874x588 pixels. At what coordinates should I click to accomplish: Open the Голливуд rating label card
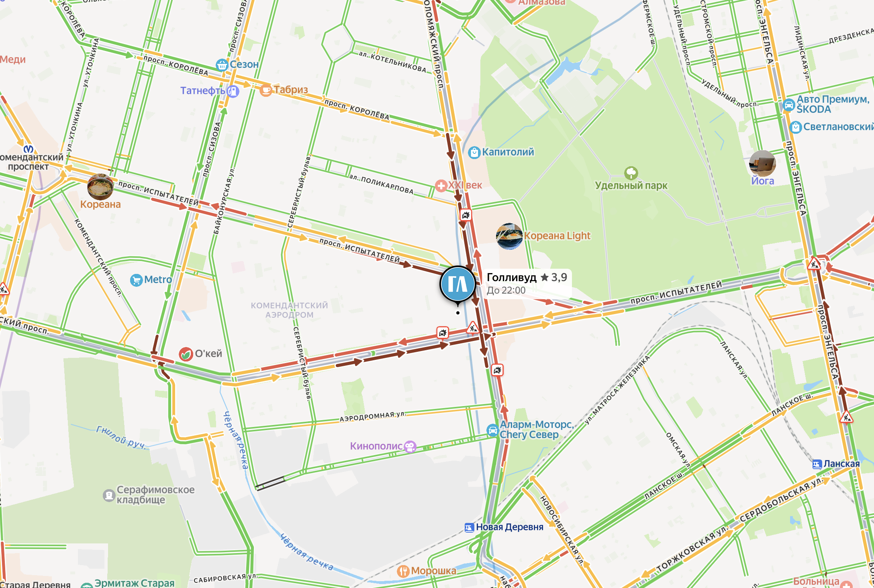(527, 284)
